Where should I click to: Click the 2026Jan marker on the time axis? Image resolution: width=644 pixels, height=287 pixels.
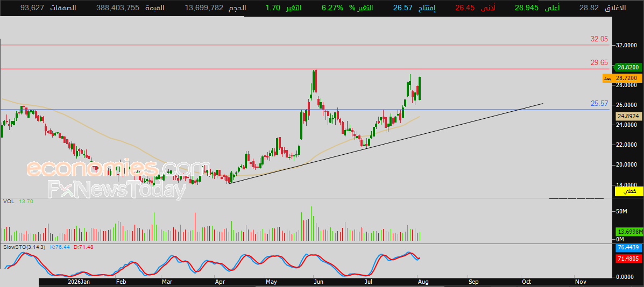[78, 282]
